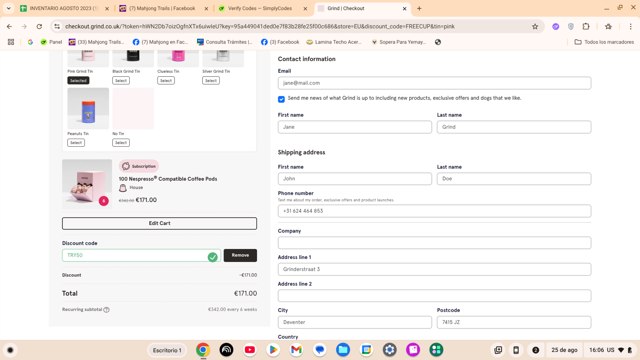Open a new browser tab
This screenshot has width=640, height=360.
[x=419, y=8]
